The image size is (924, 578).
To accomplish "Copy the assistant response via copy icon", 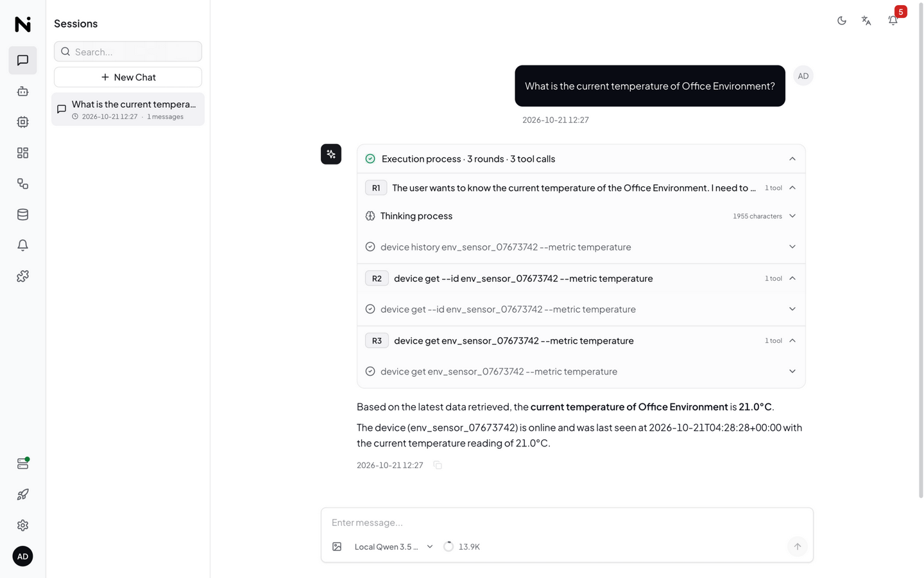I will coord(438,465).
